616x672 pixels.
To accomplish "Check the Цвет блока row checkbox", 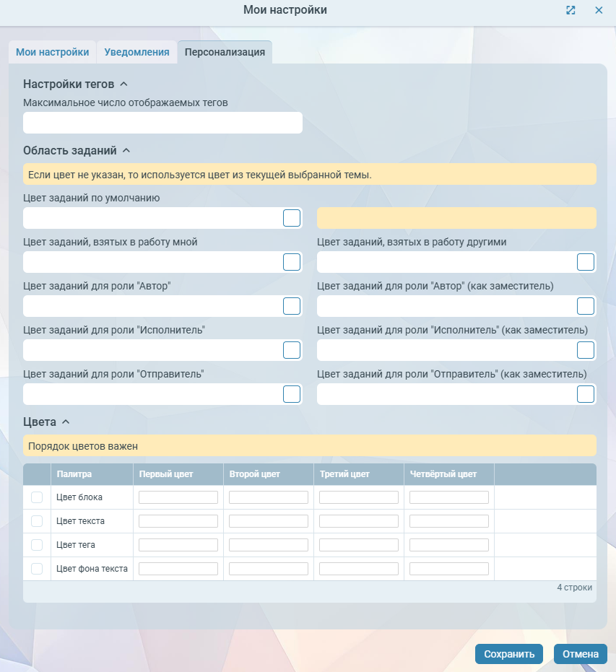I will [37, 497].
